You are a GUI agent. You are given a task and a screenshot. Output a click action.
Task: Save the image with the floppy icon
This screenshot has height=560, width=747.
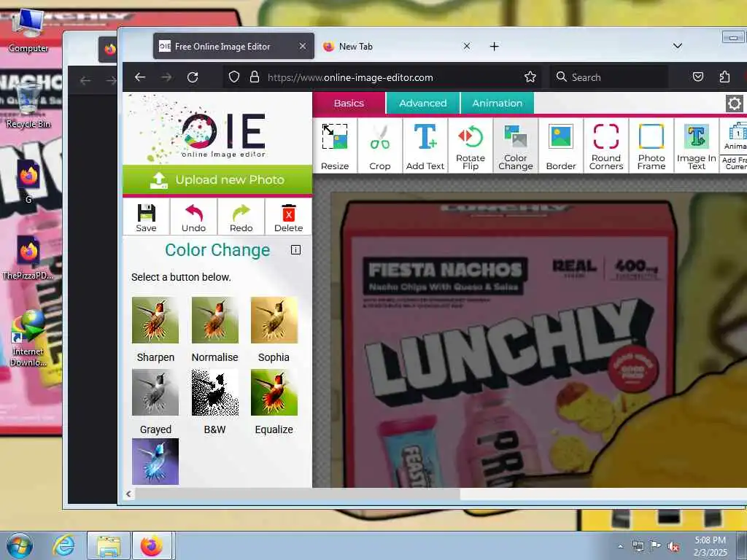pyautogui.click(x=146, y=217)
